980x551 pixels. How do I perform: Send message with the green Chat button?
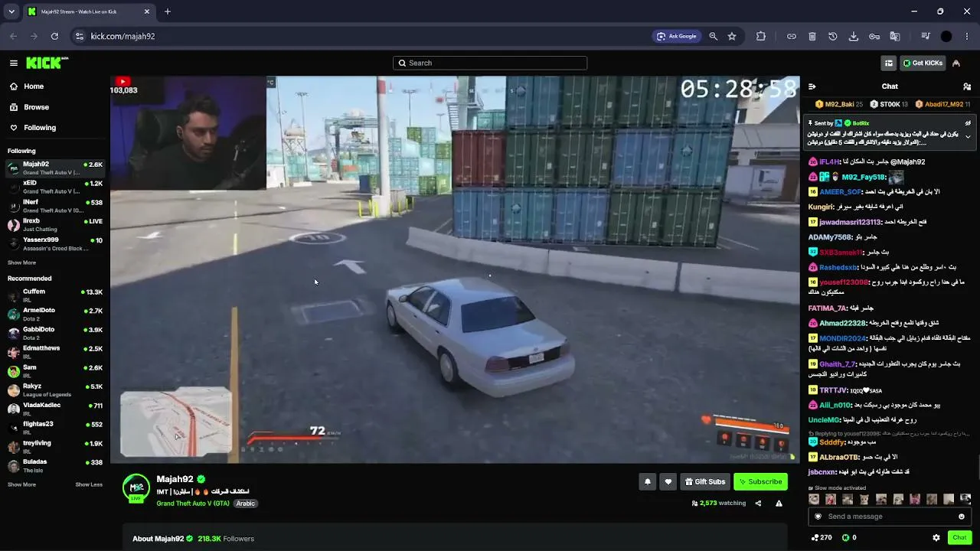point(959,538)
